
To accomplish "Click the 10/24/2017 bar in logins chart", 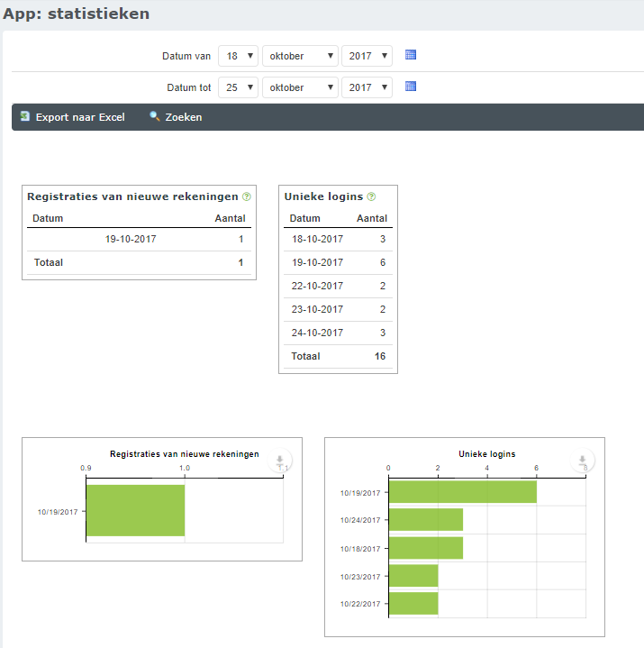I will pos(426,519).
